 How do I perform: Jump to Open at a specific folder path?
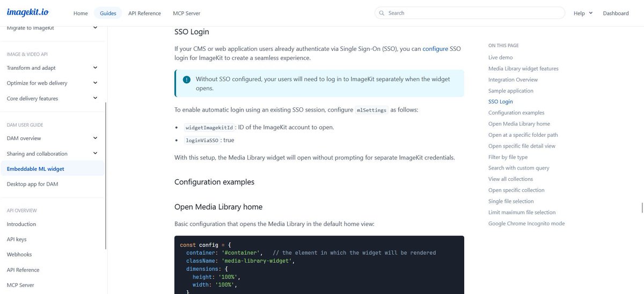(523, 135)
